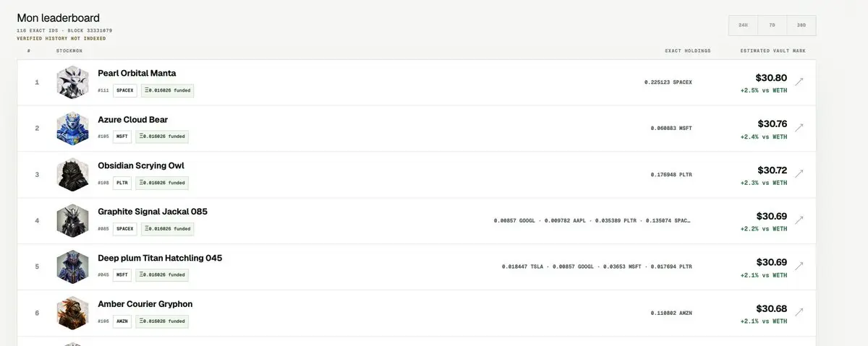Viewport: 868px width, 346px height.
Task: Open arrow icon for Azure Cloud Bear
Action: (x=799, y=128)
